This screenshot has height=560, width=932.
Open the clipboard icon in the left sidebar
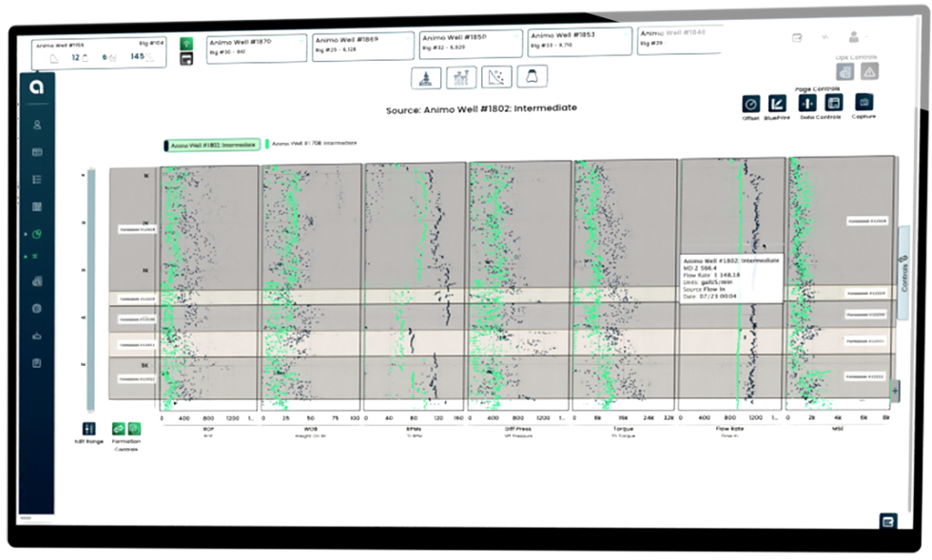[37, 363]
